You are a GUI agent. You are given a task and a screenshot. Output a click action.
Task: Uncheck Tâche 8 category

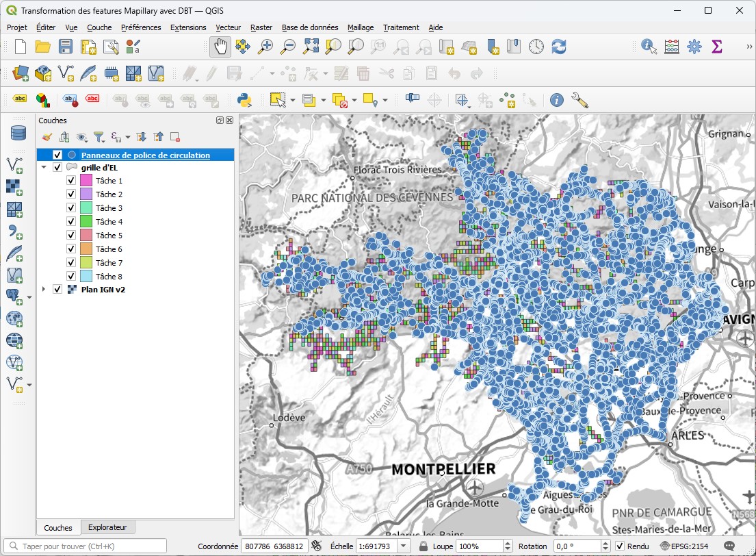click(x=71, y=276)
